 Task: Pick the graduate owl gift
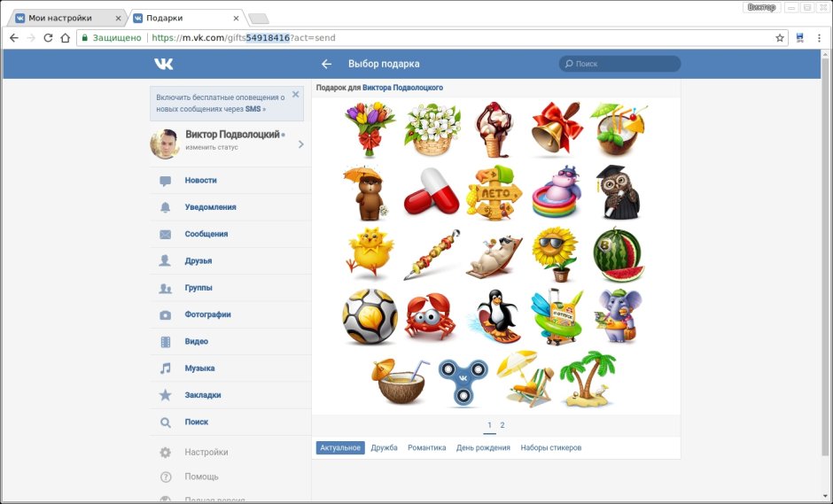[x=619, y=192]
